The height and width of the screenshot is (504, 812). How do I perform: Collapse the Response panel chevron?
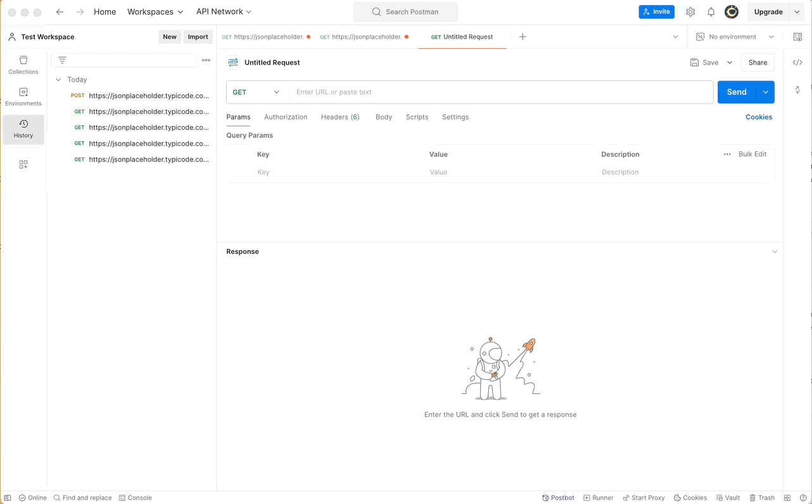tap(775, 251)
